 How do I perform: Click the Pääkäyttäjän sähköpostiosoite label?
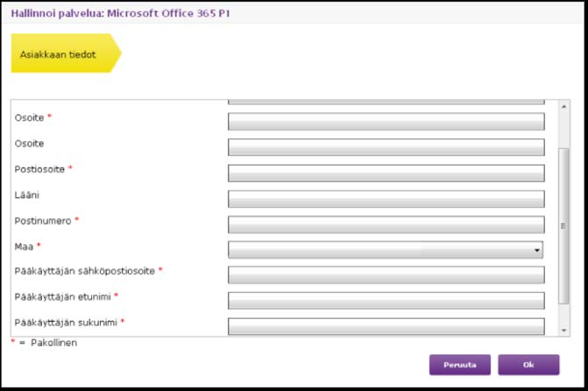click(x=85, y=271)
